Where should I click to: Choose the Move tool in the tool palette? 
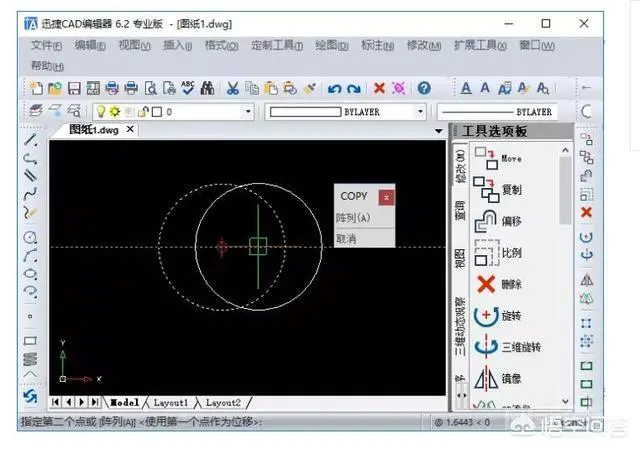498,158
